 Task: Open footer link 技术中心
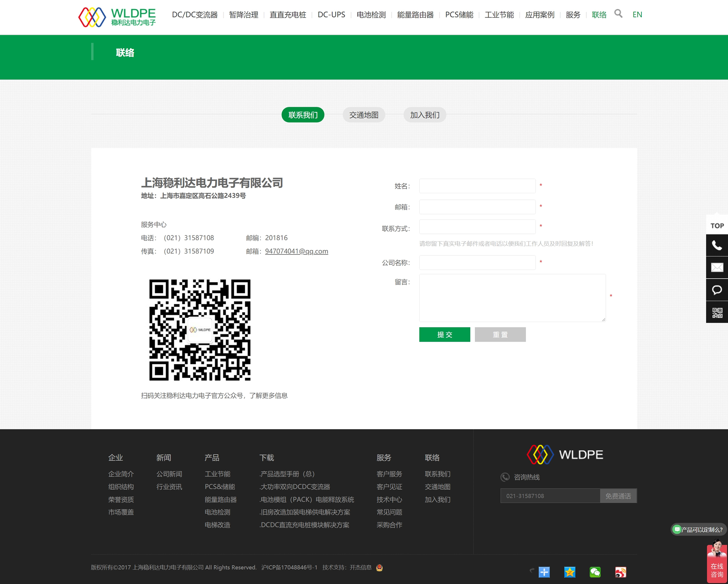[389, 499]
